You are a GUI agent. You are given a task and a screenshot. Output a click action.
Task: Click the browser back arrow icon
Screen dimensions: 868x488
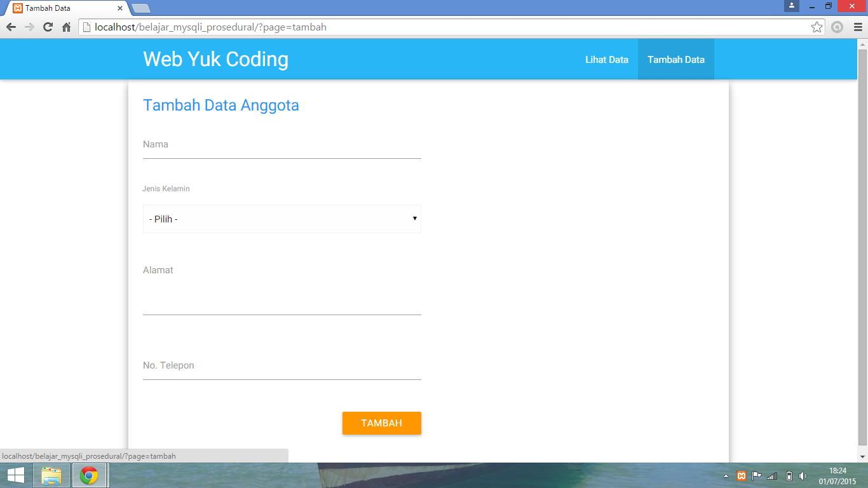10,27
